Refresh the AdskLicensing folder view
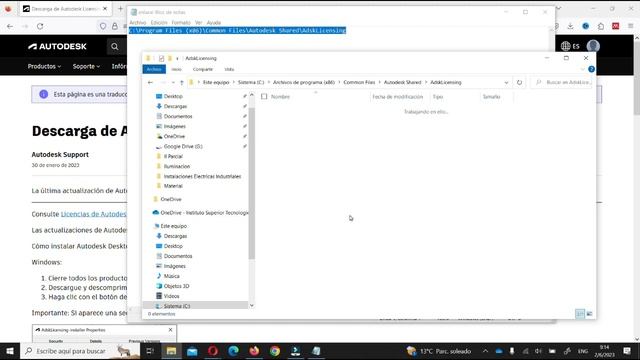Viewport: 640px width, 360px height. (519, 82)
